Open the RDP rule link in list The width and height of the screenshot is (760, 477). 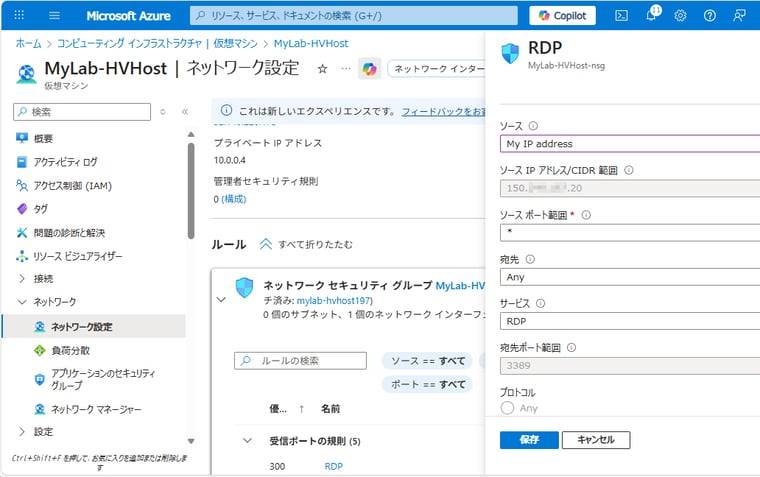(x=333, y=466)
